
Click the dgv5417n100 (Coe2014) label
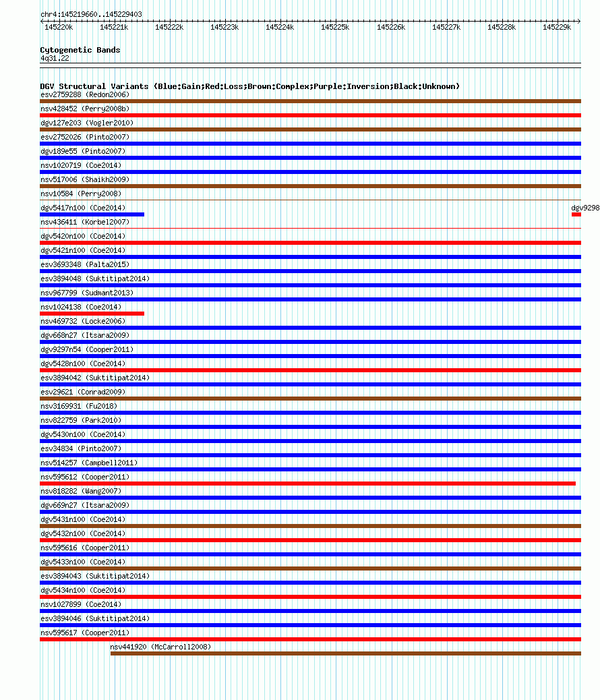(83, 208)
